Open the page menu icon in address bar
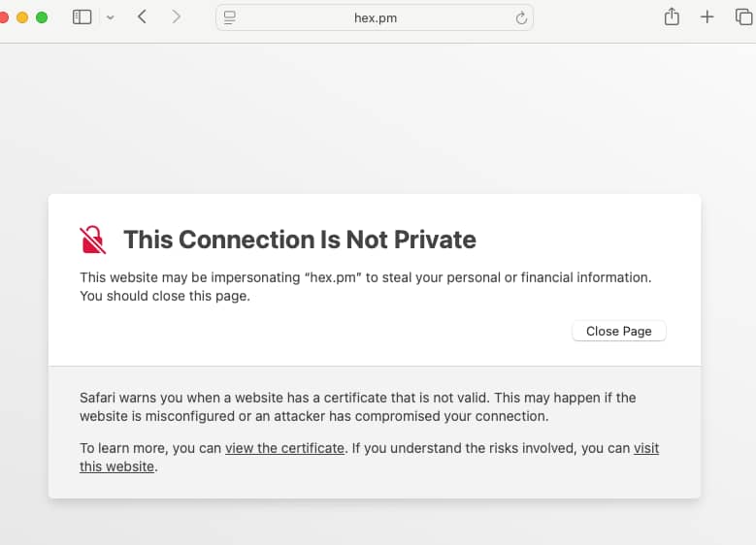This screenshot has width=756, height=545. point(230,17)
